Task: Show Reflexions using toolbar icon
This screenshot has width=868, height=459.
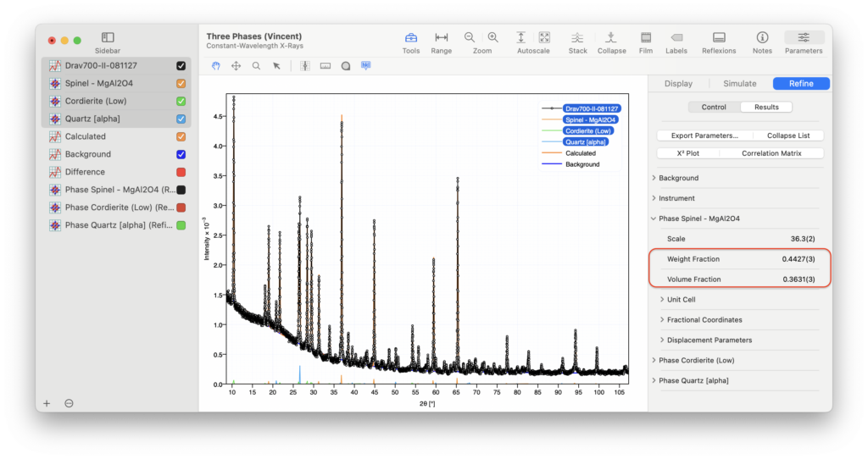Action: (x=719, y=38)
